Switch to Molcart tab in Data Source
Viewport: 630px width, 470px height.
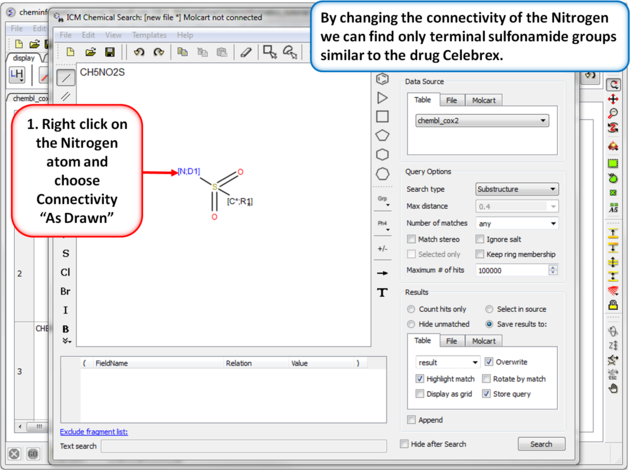pos(484,100)
